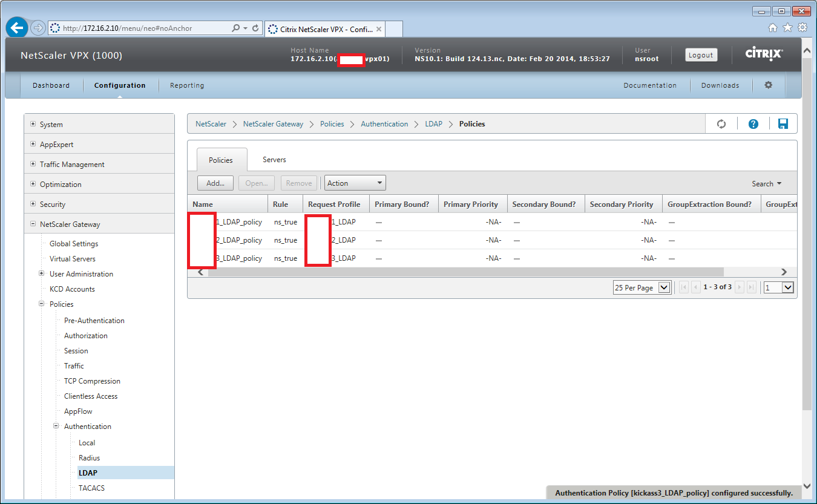Open the Downloads link
This screenshot has height=504, width=817.
coord(720,85)
